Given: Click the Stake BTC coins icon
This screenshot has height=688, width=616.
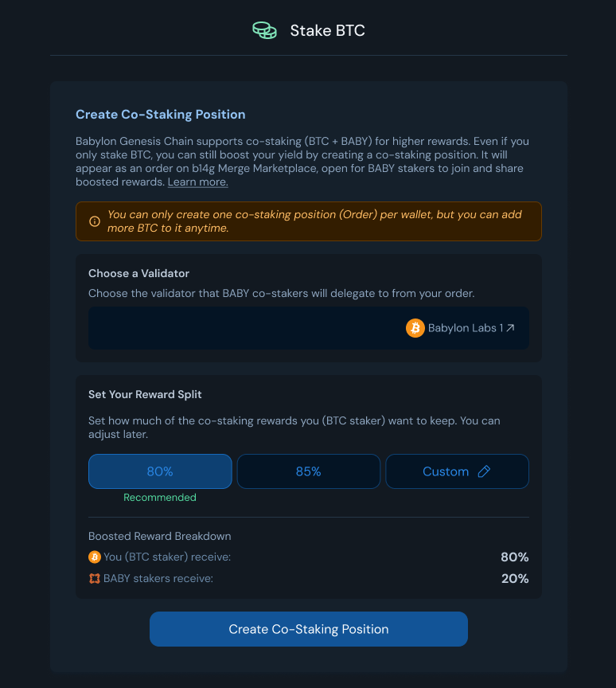Looking at the screenshot, I should [x=265, y=31].
